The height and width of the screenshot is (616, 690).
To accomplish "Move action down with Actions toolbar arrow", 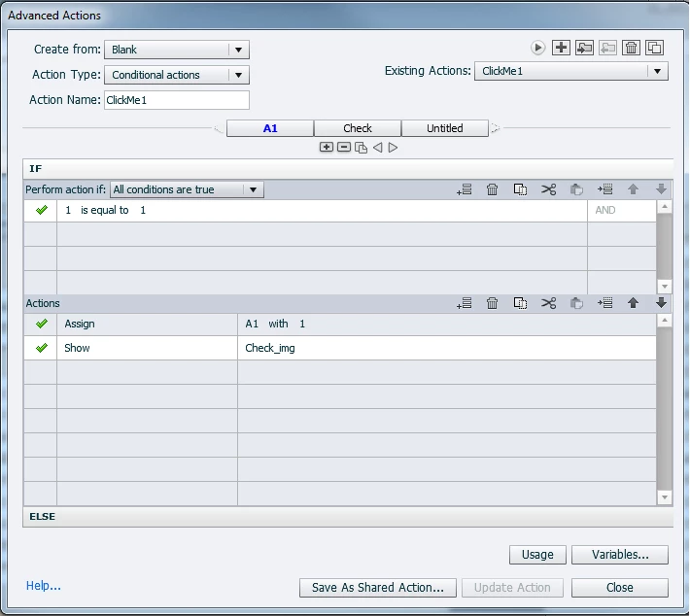I will click(x=661, y=303).
